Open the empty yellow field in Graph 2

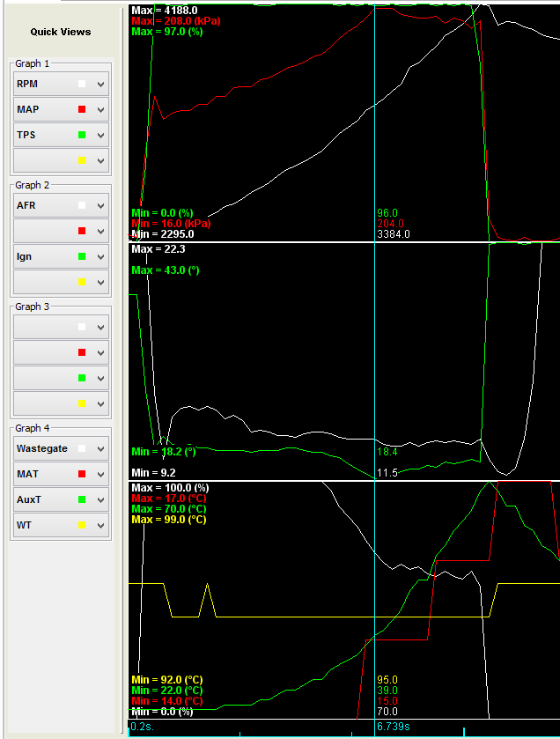point(61,282)
